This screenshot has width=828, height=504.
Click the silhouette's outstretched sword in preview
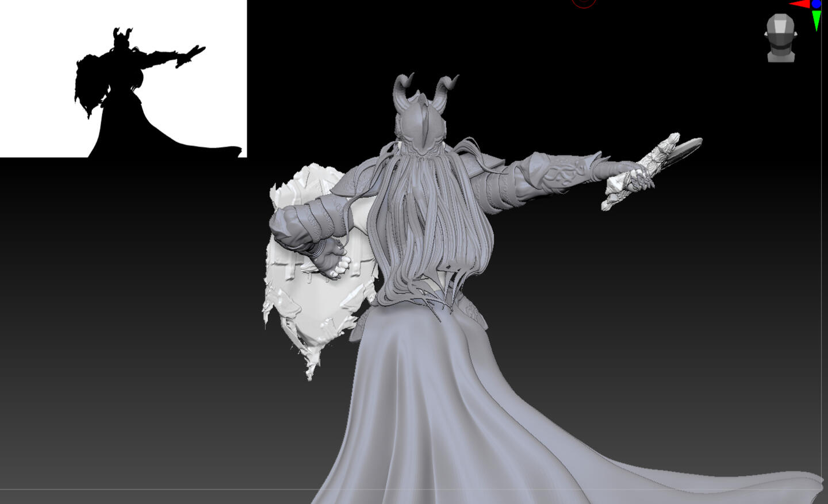(x=191, y=56)
